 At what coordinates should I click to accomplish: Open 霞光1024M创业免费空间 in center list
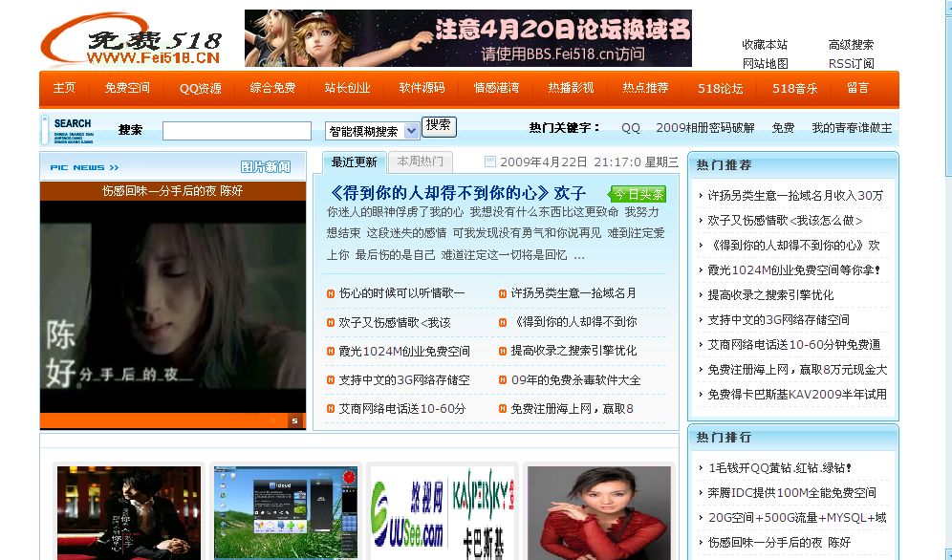click(404, 351)
